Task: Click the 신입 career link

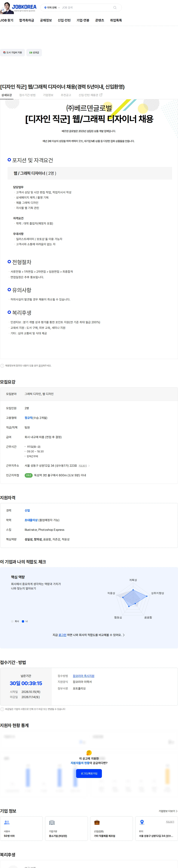Action: point(27,510)
